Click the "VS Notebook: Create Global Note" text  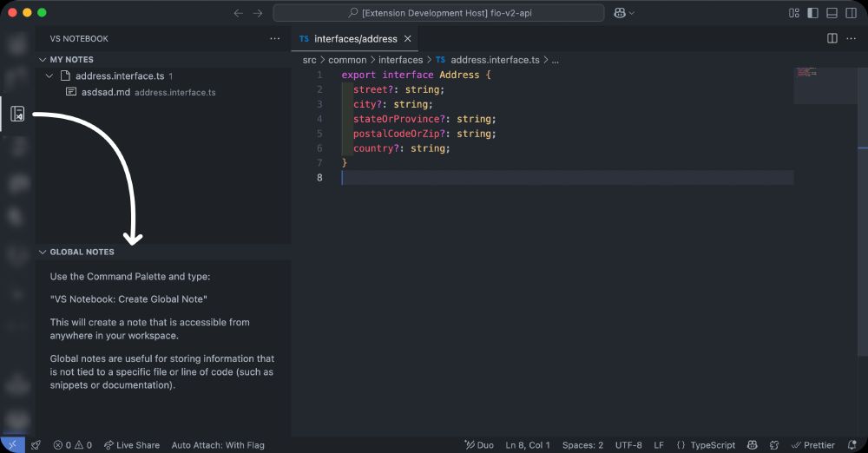[128, 299]
